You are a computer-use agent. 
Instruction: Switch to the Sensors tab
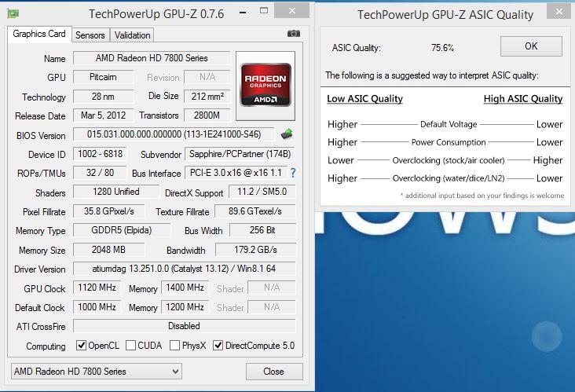[90, 35]
